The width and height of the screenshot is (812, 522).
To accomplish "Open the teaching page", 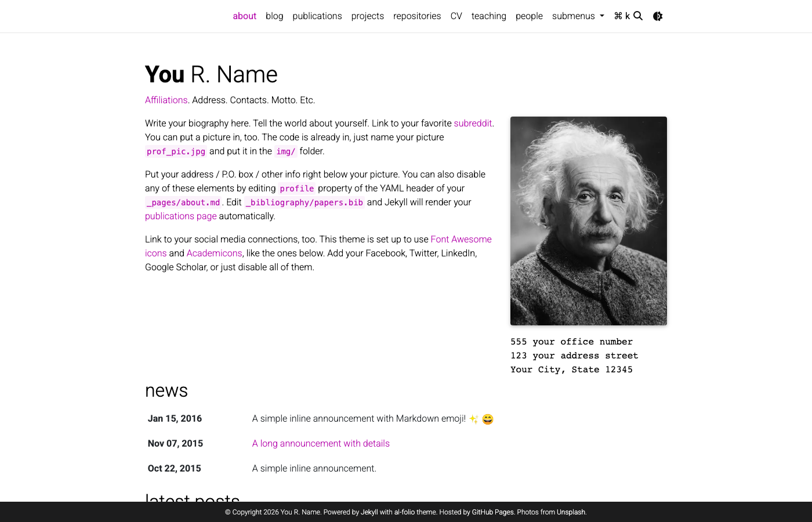I will [488, 16].
